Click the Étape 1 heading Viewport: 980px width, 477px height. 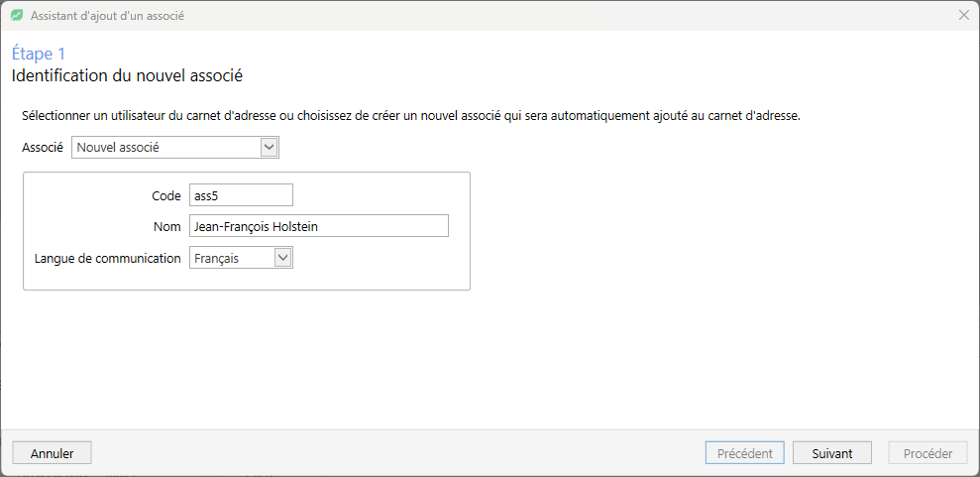tap(38, 54)
